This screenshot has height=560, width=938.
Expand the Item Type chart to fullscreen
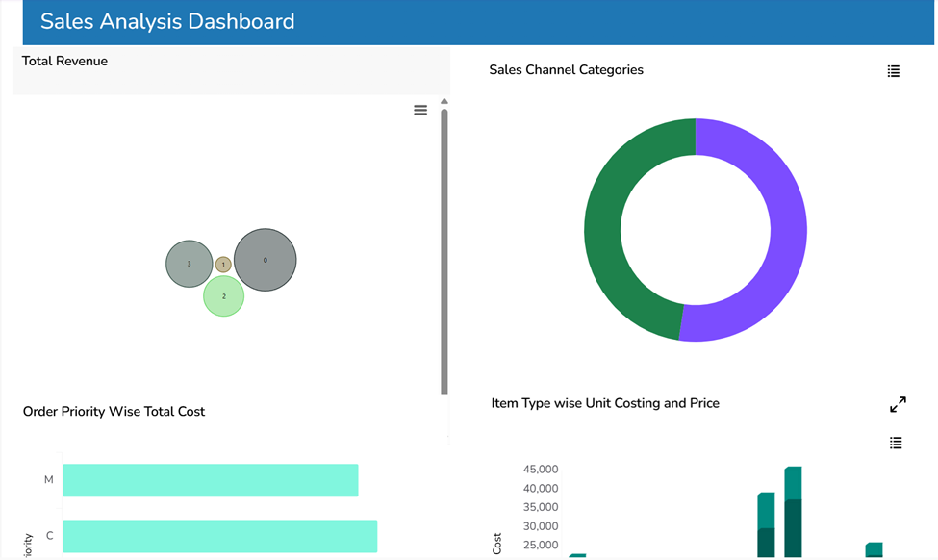point(898,405)
